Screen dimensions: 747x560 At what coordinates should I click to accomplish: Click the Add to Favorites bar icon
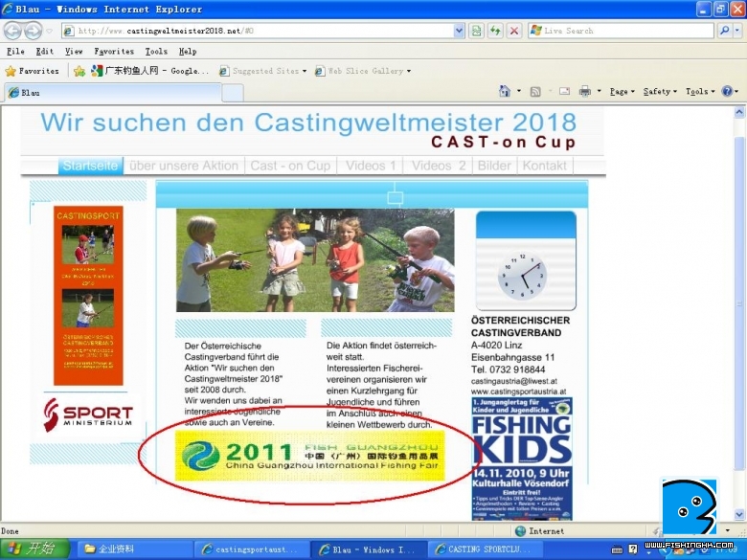[79, 72]
